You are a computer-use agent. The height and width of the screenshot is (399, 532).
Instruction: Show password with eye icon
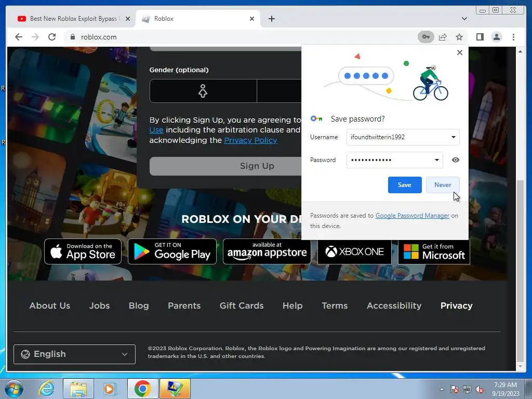pos(455,160)
